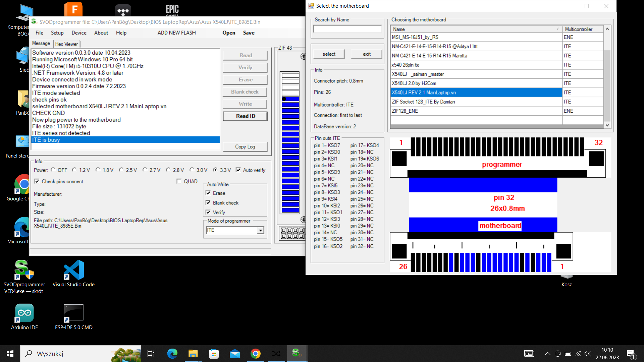Open the Setup menu
This screenshot has height=362, width=644.
pyautogui.click(x=57, y=33)
